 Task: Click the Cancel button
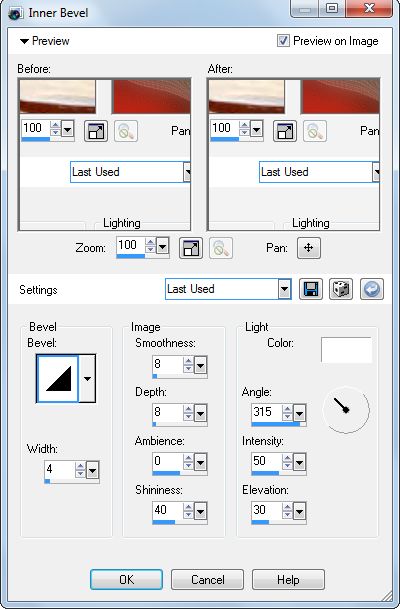[x=207, y=579]
